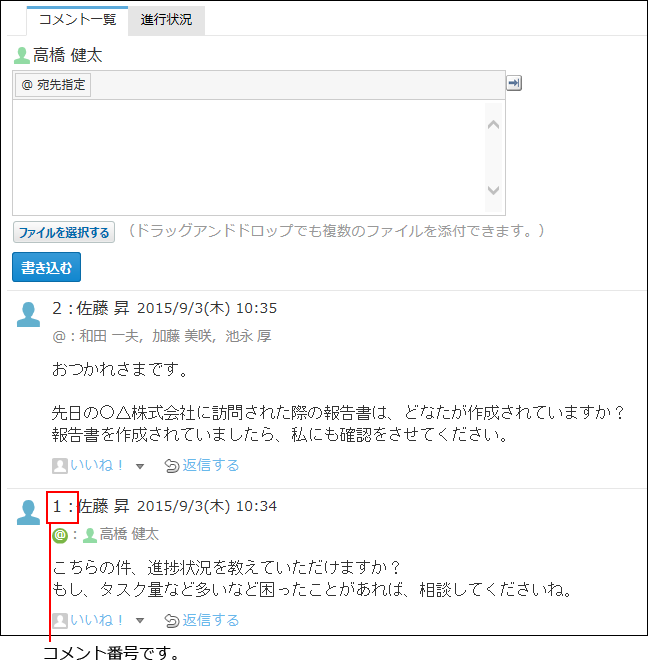Reply to comment 2 via 返信する

pos(211,465)
